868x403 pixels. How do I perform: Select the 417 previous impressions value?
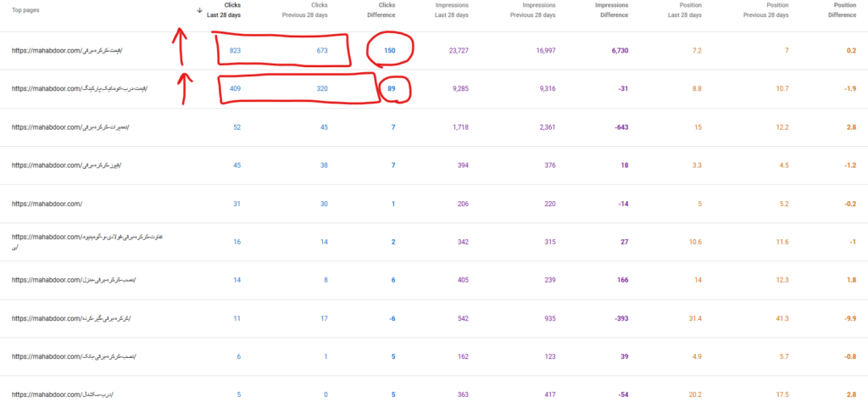click(x=549, y=395)
